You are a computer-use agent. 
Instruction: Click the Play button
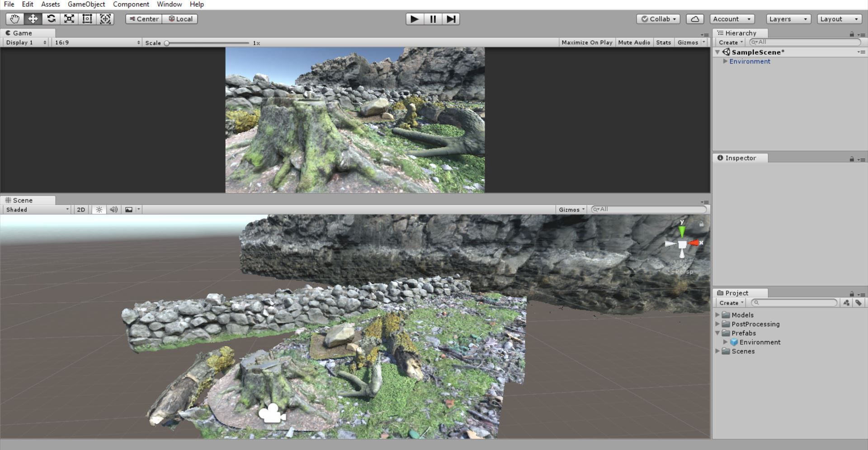pyautogui.click(x=415, y=19)
